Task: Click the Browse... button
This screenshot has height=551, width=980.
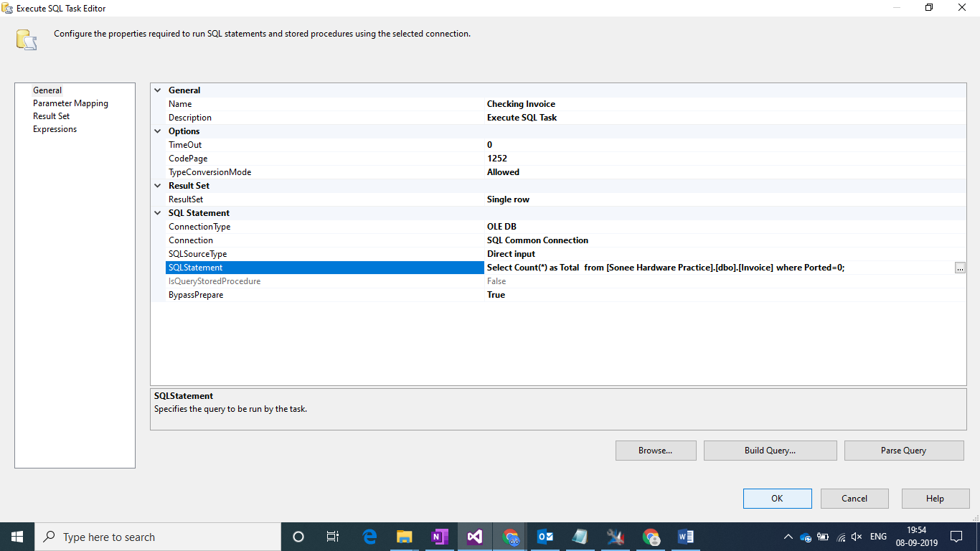Action: (x=656, y=451)
